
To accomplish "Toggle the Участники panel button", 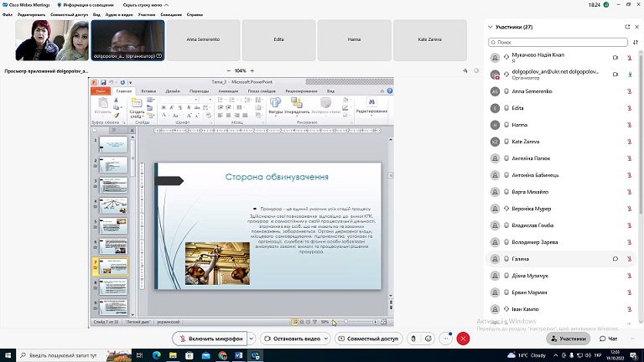I will [569, 339].
